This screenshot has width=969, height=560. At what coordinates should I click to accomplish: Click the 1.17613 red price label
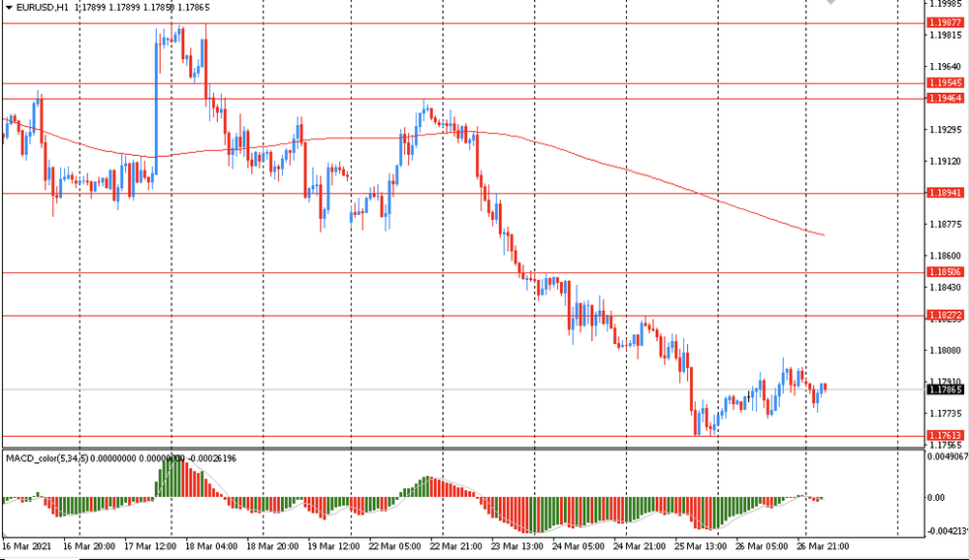[x=946, y=436]
